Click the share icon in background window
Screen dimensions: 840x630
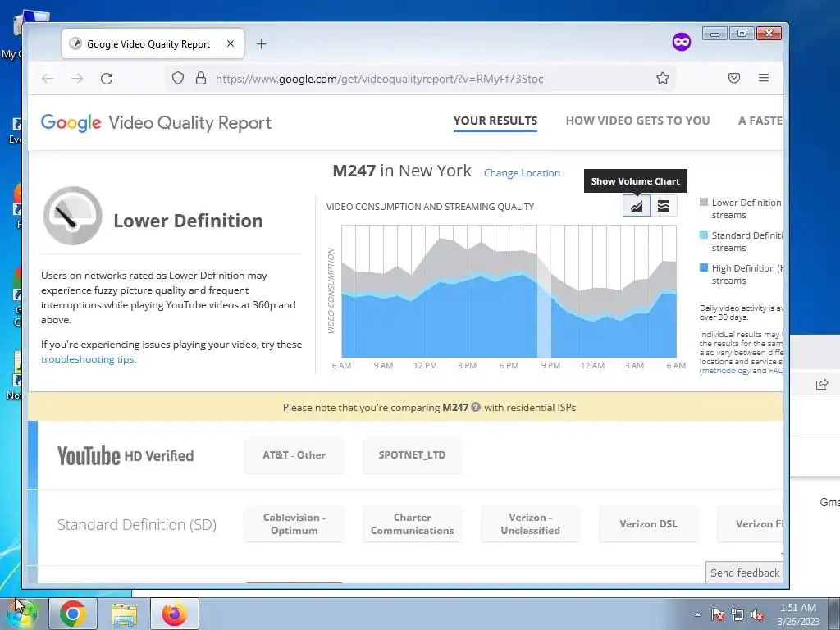tap(822, 384)
